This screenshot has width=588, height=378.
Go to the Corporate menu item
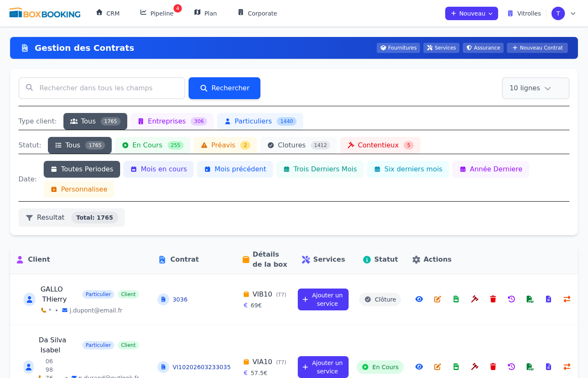tap(257, 13)
